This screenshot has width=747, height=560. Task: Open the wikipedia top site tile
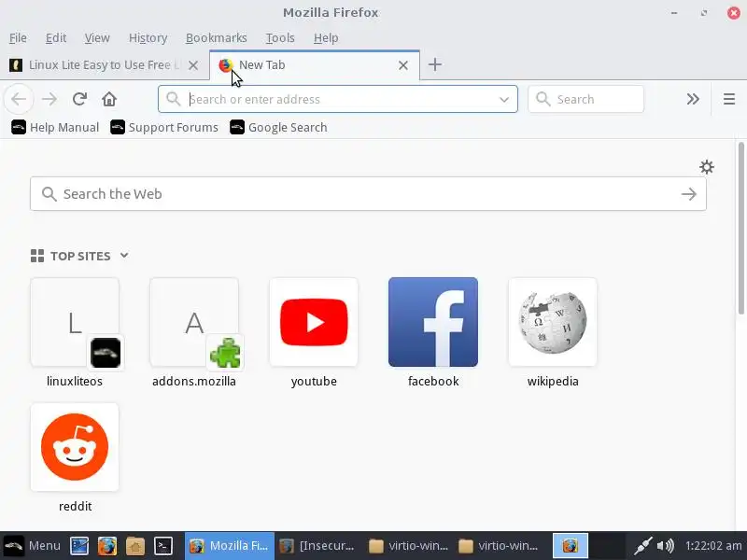(x=553, y=322)
